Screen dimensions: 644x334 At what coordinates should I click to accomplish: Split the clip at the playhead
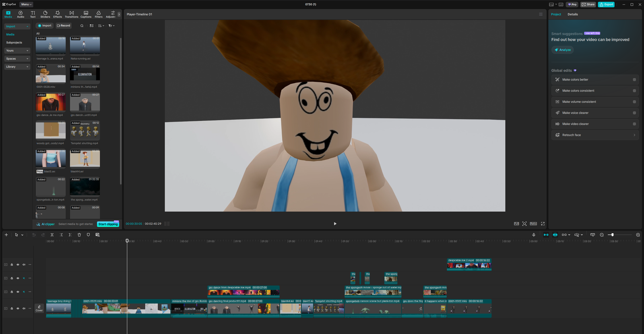point(52,235)
